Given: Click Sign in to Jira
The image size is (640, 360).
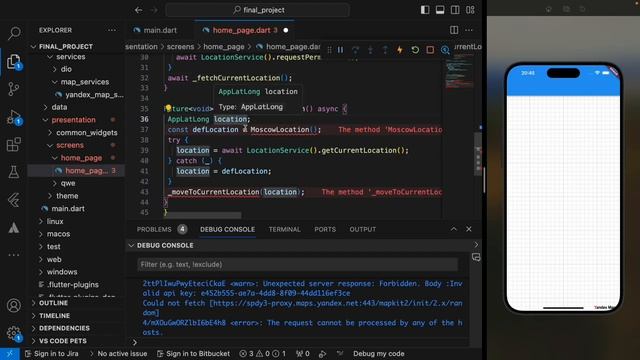Looking at the screenshot, I should pos(51,353).
